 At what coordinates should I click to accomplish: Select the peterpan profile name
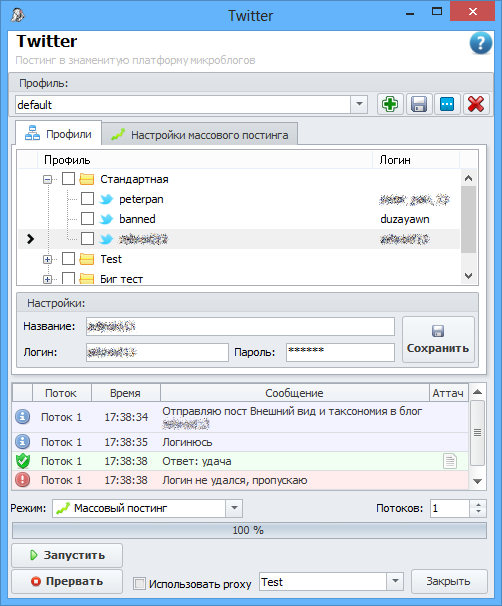click(x=141, y=199)
